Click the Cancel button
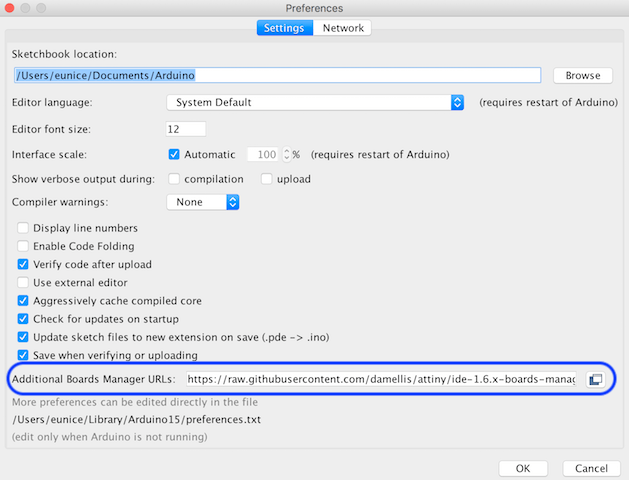The width and height of the screenshot is (629, 480). pos(591,468)
